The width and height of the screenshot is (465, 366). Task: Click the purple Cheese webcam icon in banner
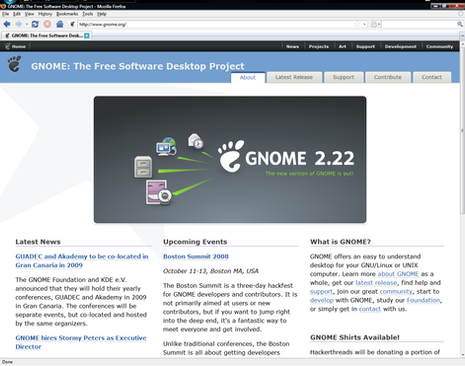point(159,192)
